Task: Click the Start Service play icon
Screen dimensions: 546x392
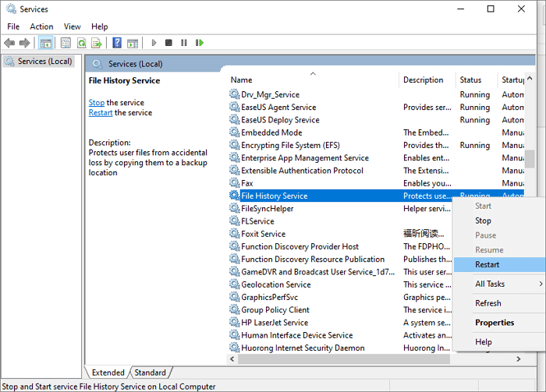Action: (x=154, y=43)
